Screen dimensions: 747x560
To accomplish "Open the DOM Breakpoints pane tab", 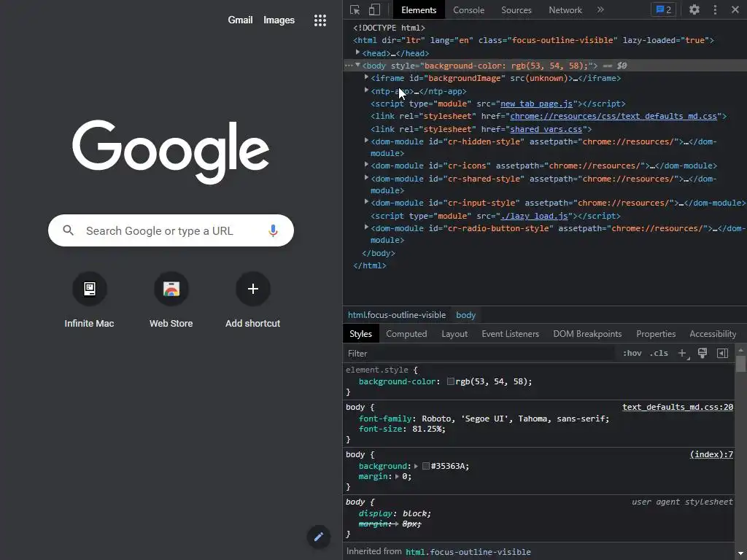I will tap(587, 334).
